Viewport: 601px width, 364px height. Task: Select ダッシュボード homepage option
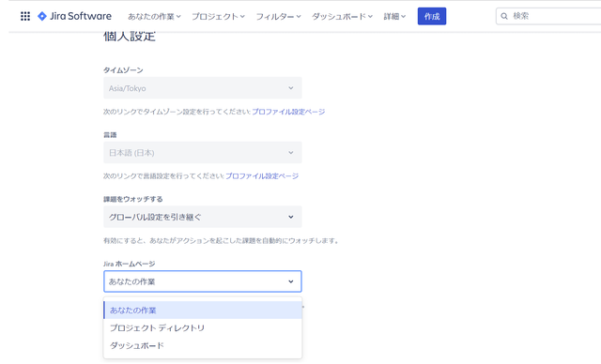[x=203, y=345]
